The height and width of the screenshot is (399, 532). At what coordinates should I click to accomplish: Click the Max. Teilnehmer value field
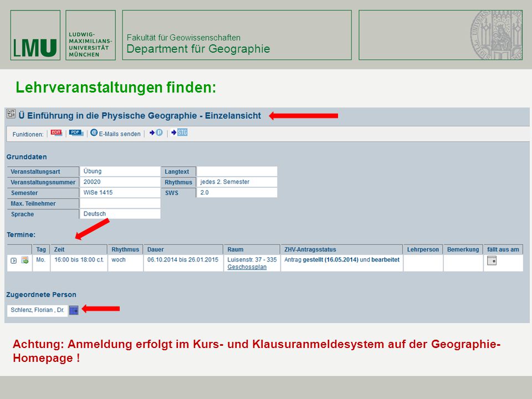[x=120, y=203]
